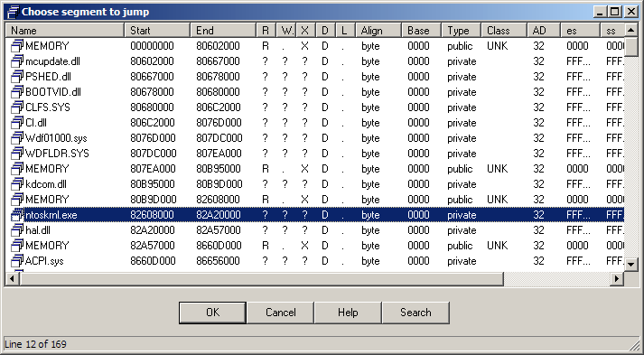Click the window icon in title bar
Screen dimensions: 644x355
(x=14, y=12)
